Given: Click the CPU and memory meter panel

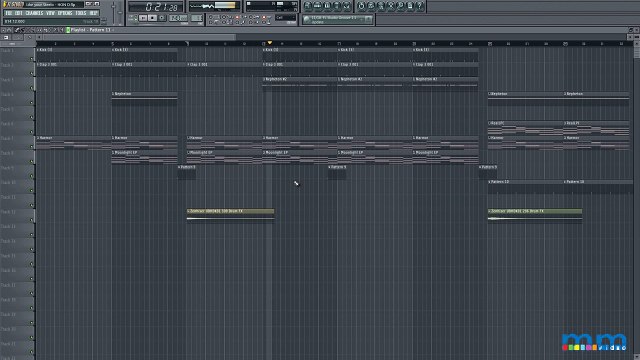Looking at the screenshot, I should [x=272, y=6].
